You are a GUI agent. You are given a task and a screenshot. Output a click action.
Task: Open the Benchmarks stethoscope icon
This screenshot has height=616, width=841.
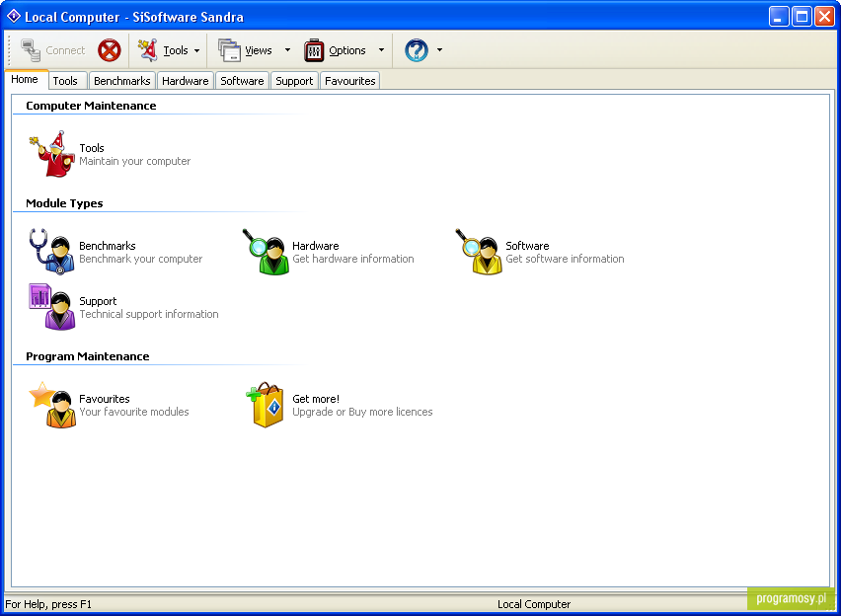pyautogui.click(x=52, y=252)
